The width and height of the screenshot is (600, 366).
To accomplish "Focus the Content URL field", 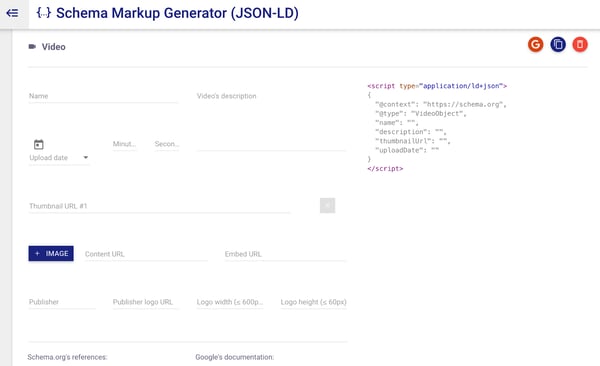I will [146, 254].
